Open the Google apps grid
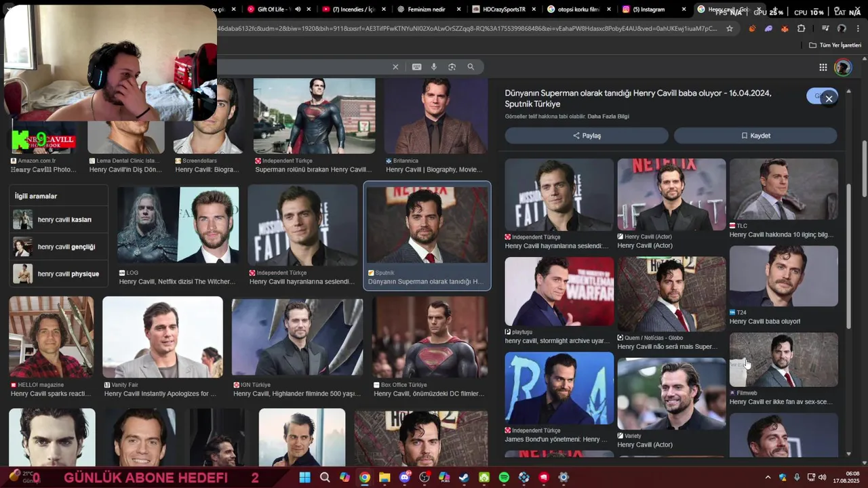Screen dimensions: 868x488 point(823,67)
